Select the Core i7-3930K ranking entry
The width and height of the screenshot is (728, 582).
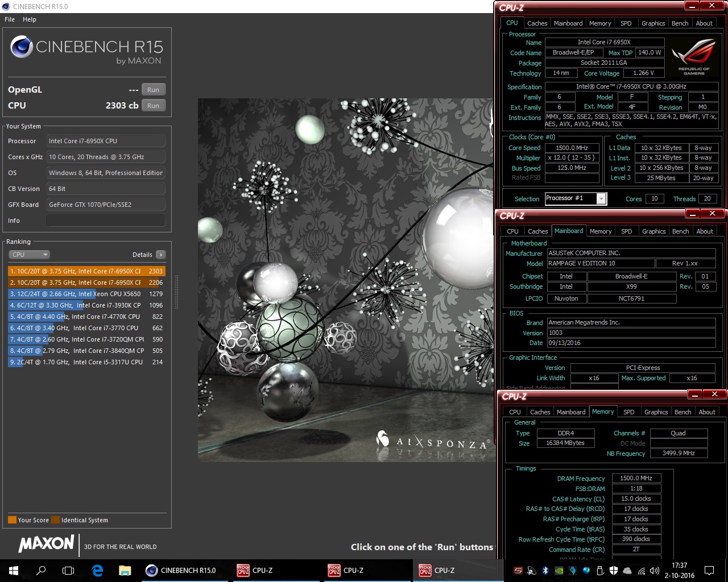[x=86, y=305]
